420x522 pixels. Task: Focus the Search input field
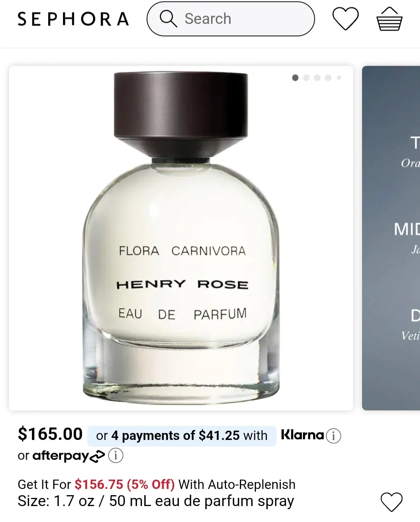[231, 19]
